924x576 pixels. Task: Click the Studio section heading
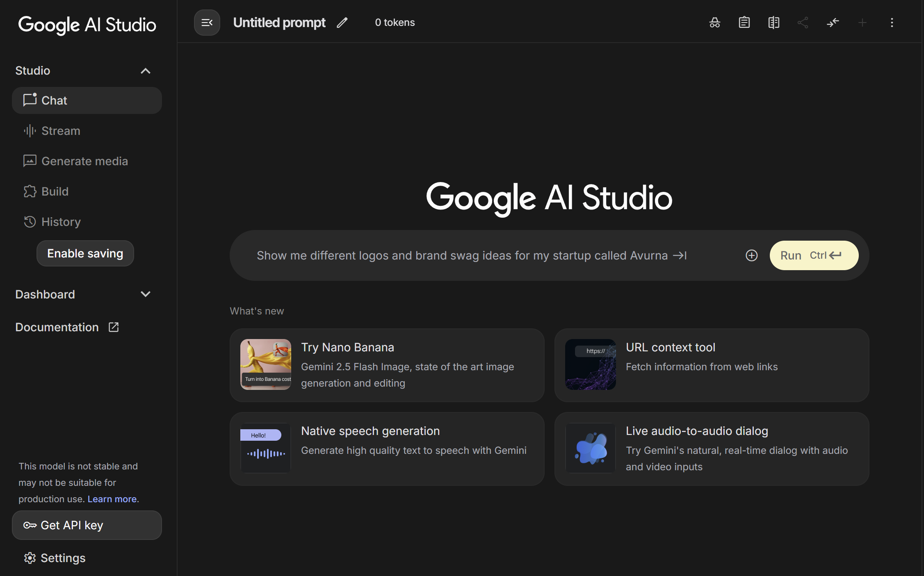(x=33, y=71)
